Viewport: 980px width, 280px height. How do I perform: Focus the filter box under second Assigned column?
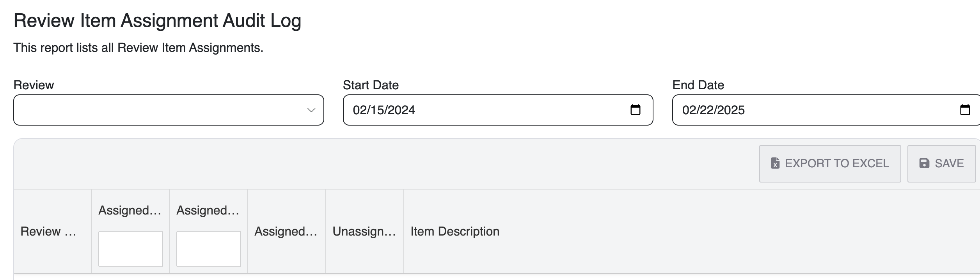point(209,249)
